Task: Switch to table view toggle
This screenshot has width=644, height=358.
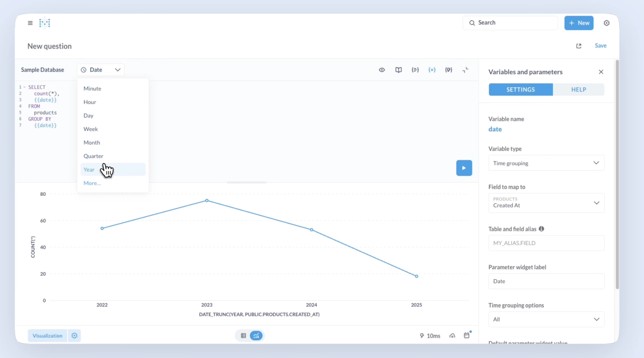Action: (243, 335)
